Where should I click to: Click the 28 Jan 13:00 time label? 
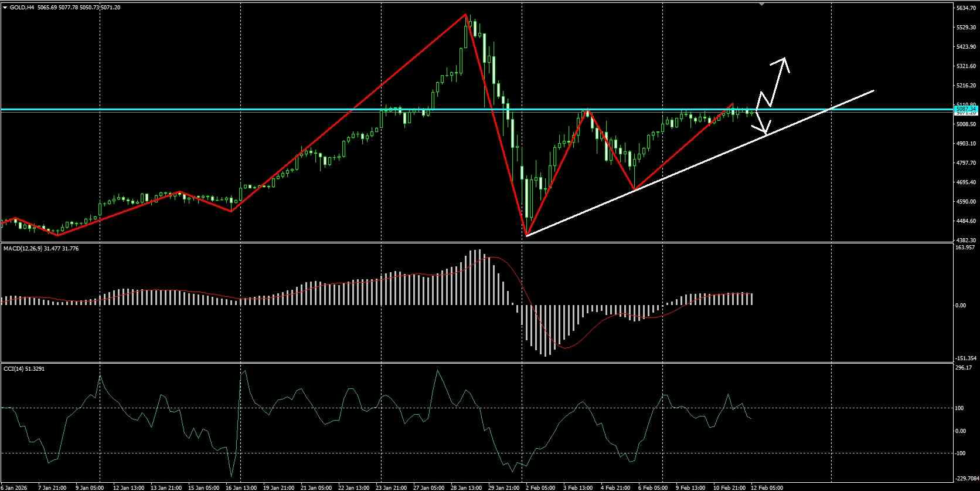466,487
